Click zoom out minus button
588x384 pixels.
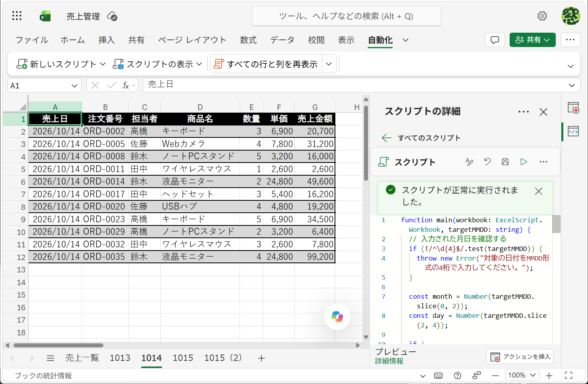click(x=495, y=375)
